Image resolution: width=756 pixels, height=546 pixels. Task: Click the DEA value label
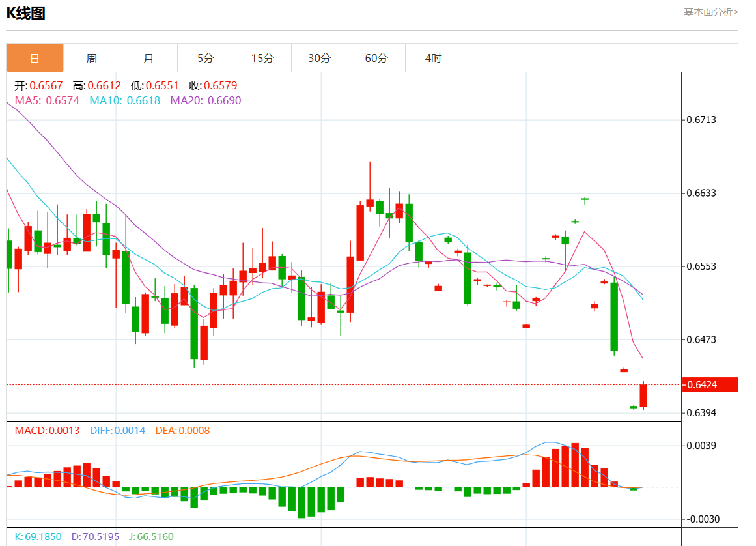[x=182, y=430]
